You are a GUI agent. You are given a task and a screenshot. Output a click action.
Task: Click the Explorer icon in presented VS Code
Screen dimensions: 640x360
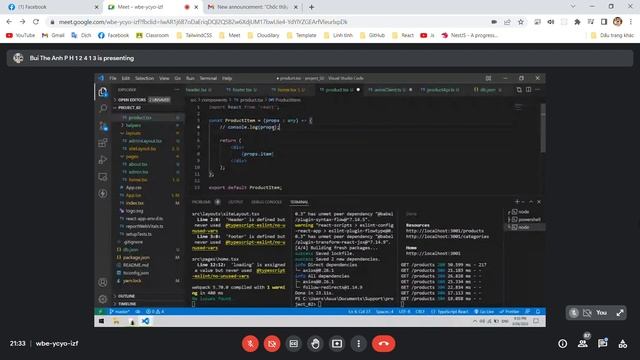click(x=102, y=91)
